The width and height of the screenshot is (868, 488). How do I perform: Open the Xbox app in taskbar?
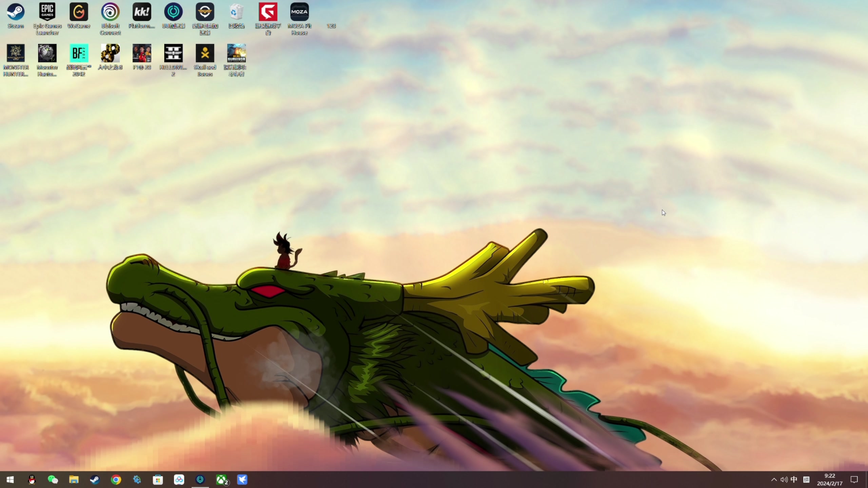click(222, 480)
